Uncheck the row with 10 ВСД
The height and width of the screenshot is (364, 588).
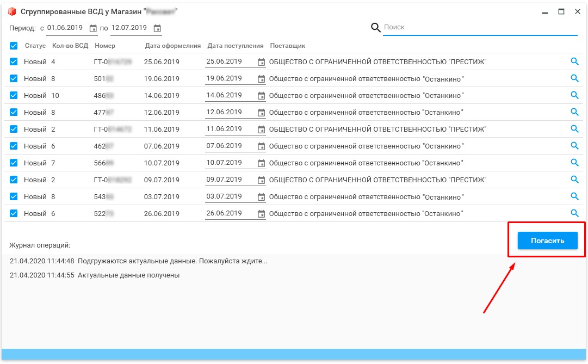click(14, 95)
